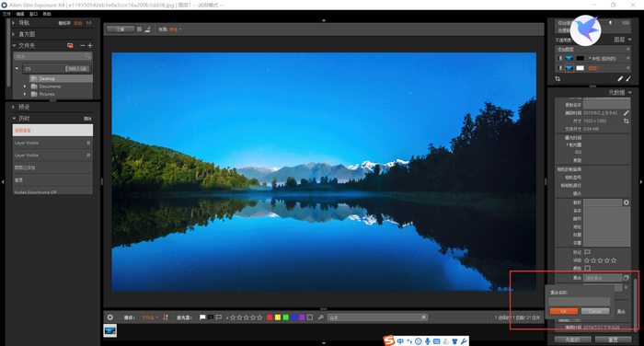This screenshot has width=644, height=346.
Task: Edit capture time with pencil icon
Action: coord(627,112)
